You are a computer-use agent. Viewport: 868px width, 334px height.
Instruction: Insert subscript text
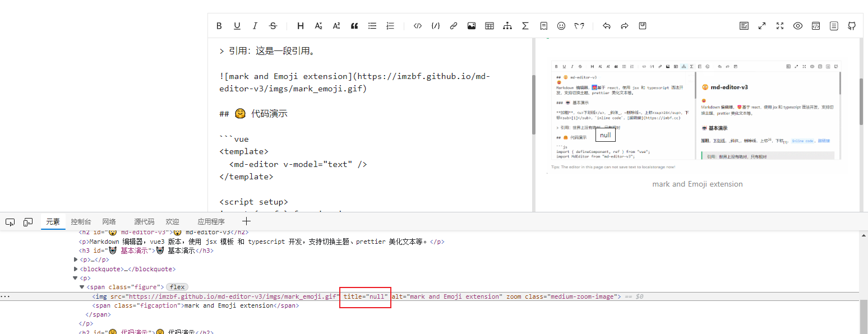(318, 26)
